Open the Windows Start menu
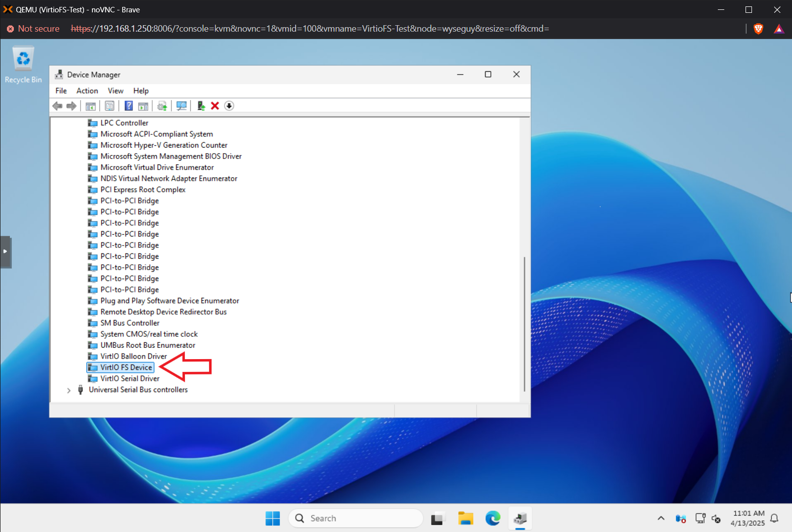The width and height of the screenshot is (792, 532). pyautogui.click(x=272, y=518)
